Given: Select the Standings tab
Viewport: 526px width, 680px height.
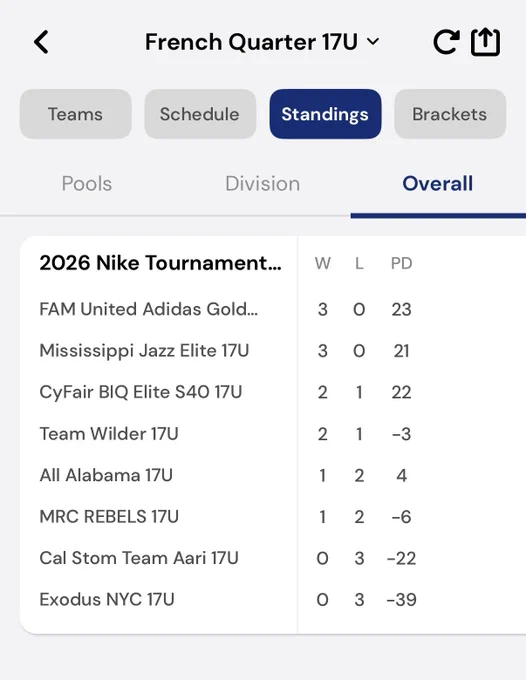Looking at the screenshot, I should [x=325, y=114].
